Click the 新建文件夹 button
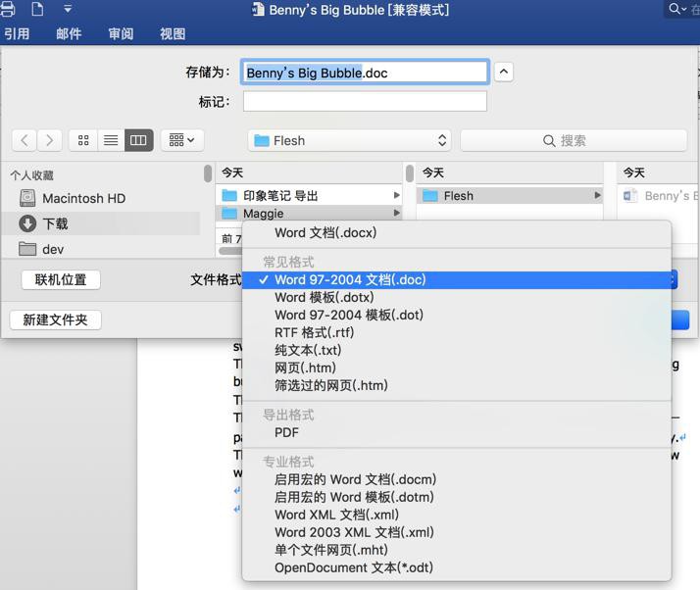Image resolution: width=700 pixels, height=590 pixels. pyautogui.click(x=55, y=320)
